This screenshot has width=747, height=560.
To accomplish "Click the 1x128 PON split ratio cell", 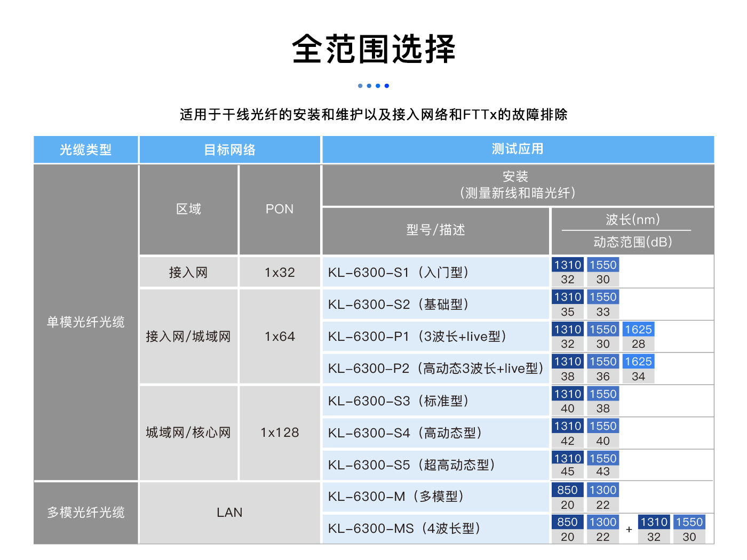I will (279, 433).
